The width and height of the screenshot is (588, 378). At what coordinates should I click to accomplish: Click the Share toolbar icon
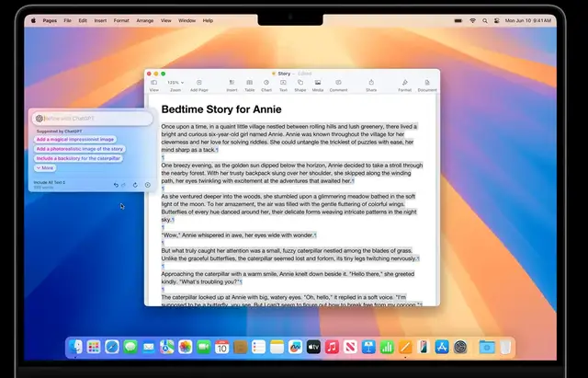371,84
